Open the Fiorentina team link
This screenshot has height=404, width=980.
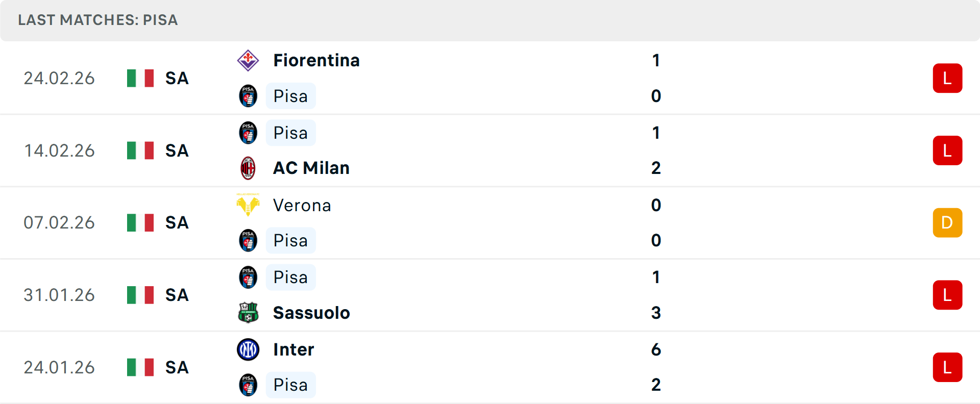coord(316,60)
